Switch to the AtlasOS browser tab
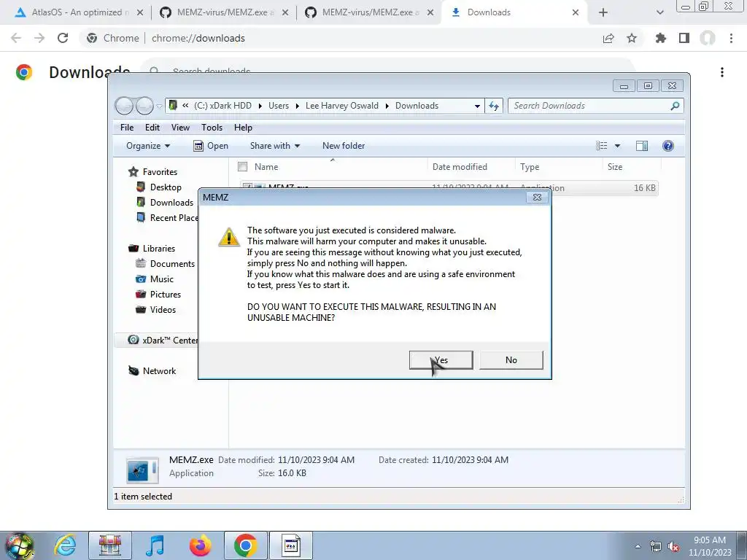Viewport: 747px width, 560px height. tap(77, 12)
